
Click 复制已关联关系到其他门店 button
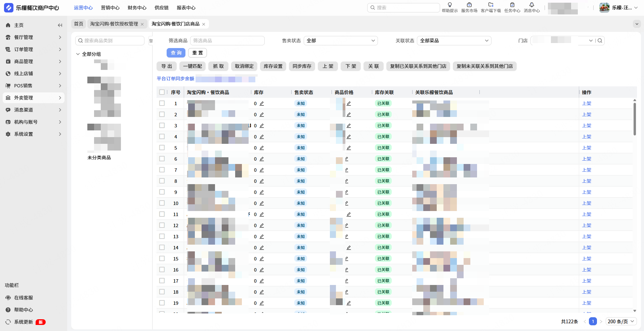click(418, 66)
